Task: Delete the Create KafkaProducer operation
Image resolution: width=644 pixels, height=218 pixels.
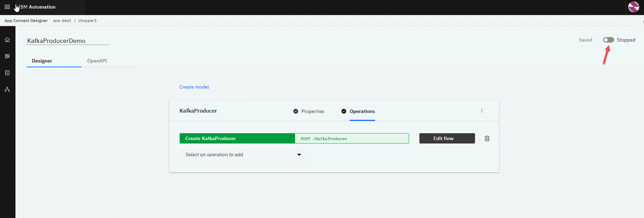Action: [x=487, y=138]
